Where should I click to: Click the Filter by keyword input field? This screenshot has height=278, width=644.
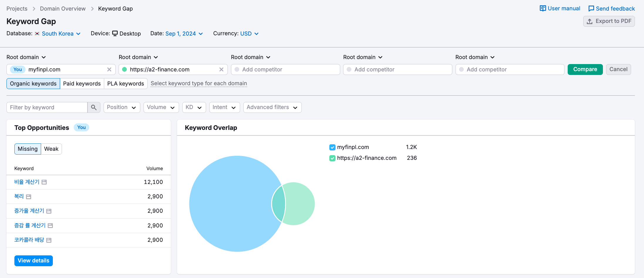[x=47, y=108]
